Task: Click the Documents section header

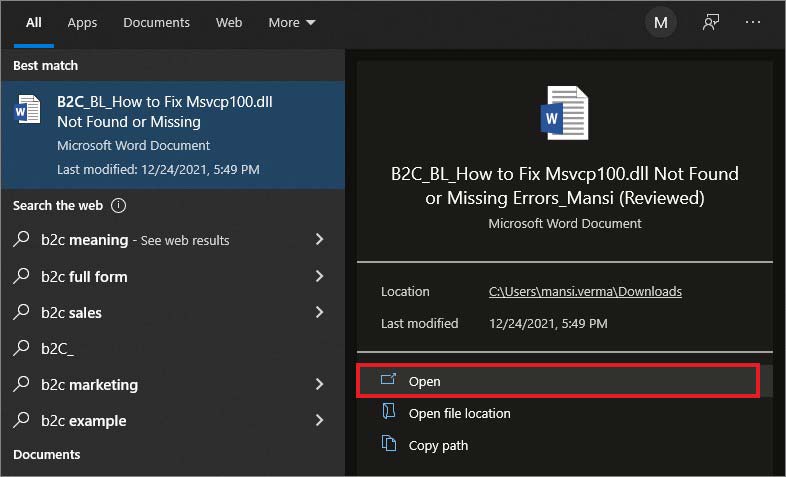Action: pos(47,454)
